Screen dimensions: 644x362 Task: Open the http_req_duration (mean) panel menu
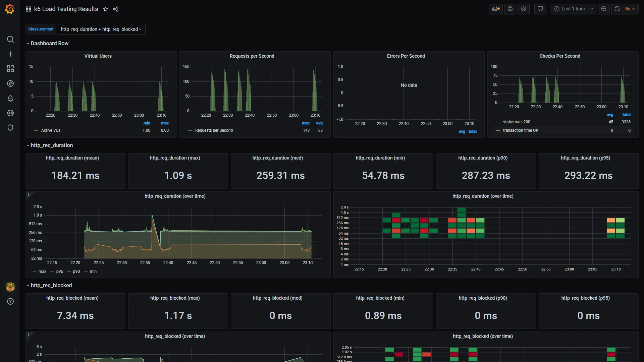[72, 158]
